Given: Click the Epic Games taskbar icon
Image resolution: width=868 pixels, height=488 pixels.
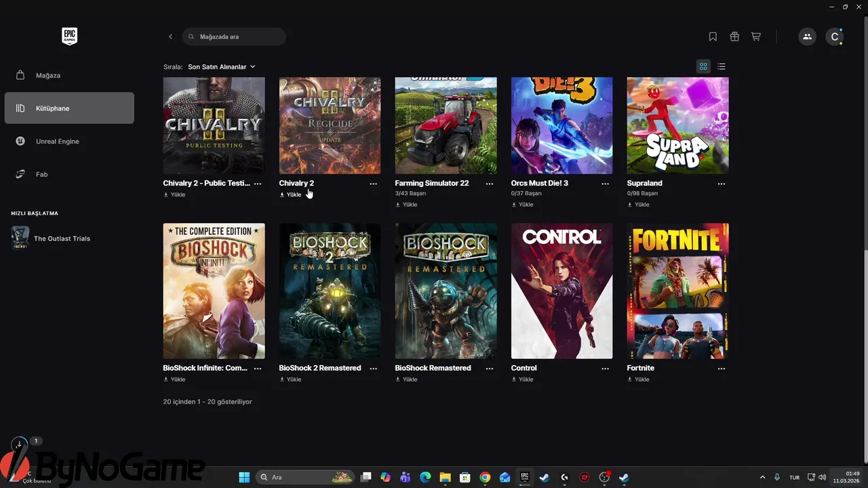Looking at the screenshot, I should coord(524,477).
